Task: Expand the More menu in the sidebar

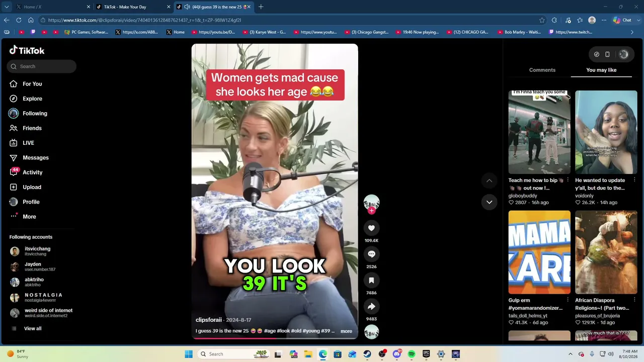Action: [x=23, y=217]
